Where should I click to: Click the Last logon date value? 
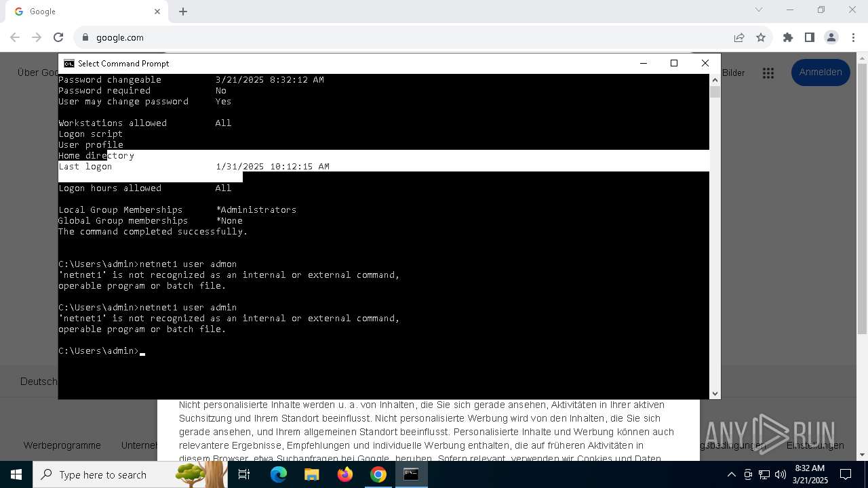point(273,167)
